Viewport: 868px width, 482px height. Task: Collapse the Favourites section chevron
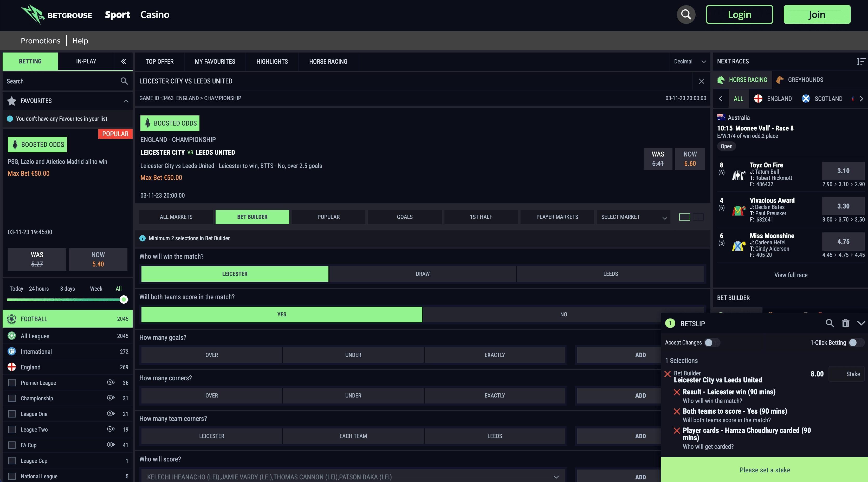pyautogui.click(x=126, y=101)
